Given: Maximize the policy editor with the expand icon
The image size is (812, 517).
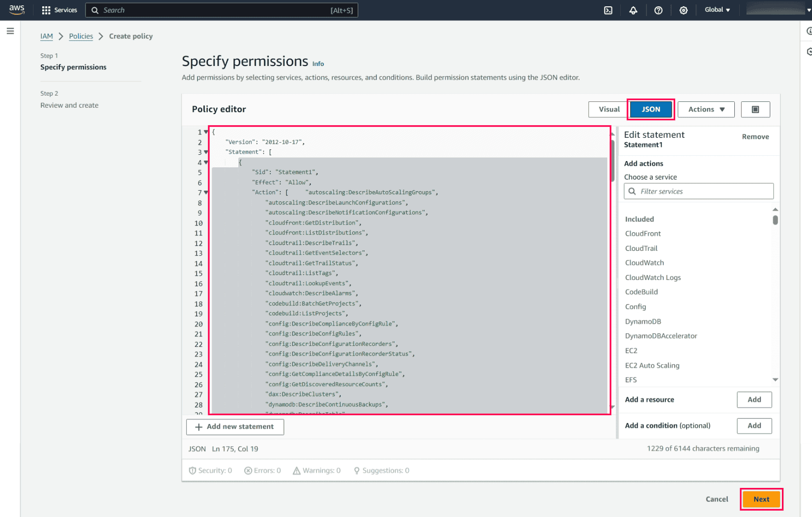Looking at the screenshot, I should pyautogui.click(x=755, y=109).
